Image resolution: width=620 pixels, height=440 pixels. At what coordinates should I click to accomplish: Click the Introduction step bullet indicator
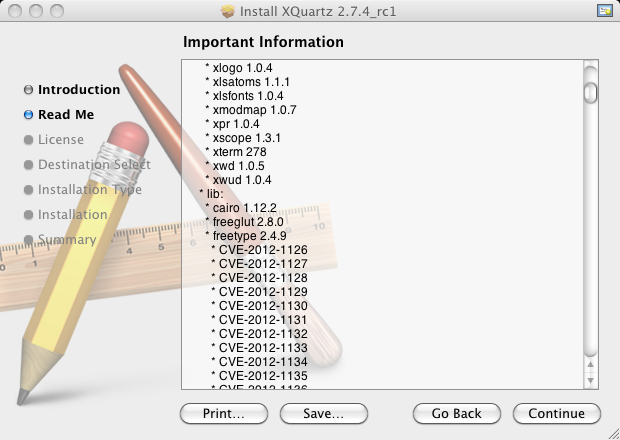point(28,90)
